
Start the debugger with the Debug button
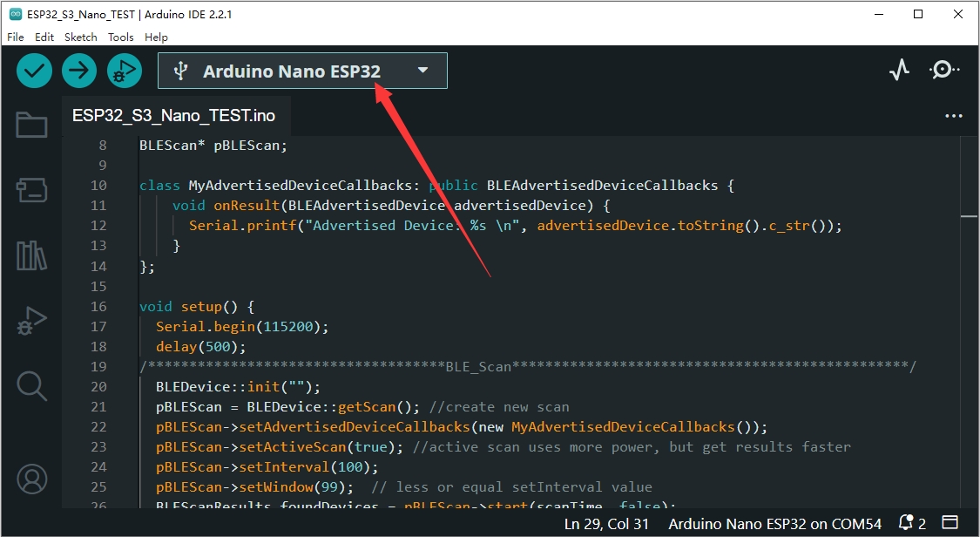coord(125,71)
